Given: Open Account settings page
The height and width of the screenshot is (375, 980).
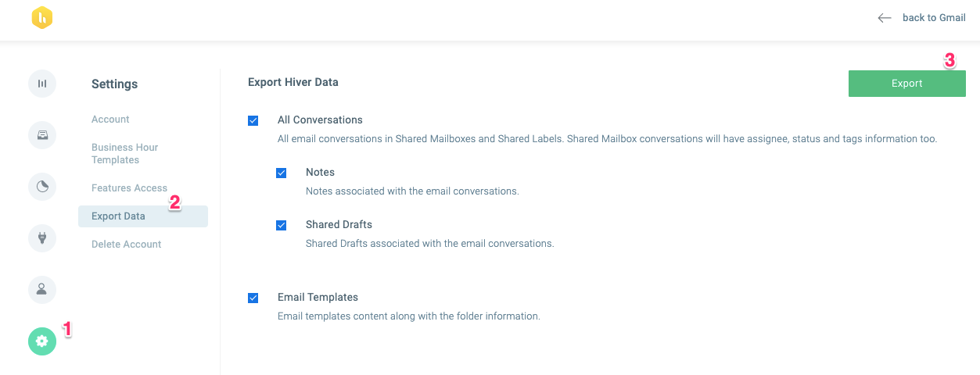Looking at the screenshot, I should 110,120.
